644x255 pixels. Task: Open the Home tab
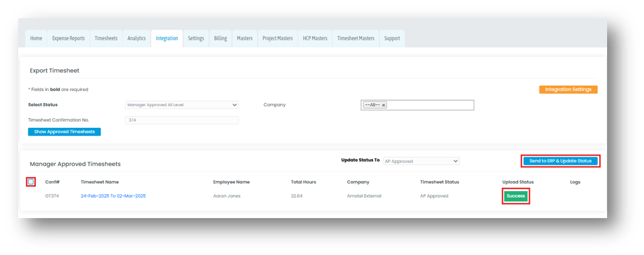click(36, 39)
